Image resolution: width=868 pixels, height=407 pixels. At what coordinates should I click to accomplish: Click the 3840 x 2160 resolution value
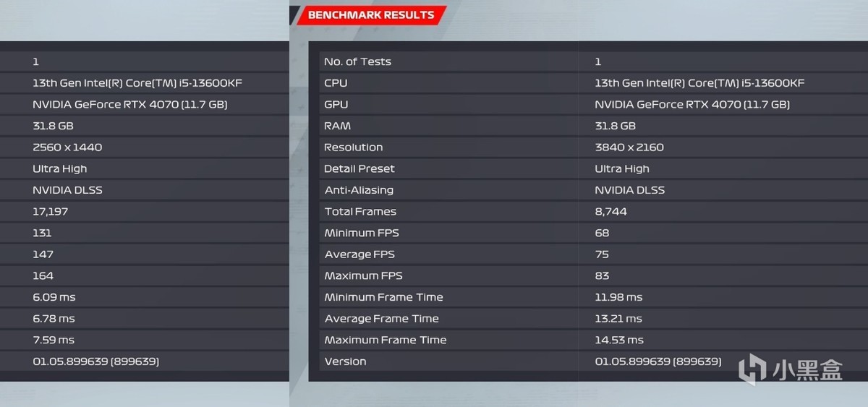click(x=629, y=147)
